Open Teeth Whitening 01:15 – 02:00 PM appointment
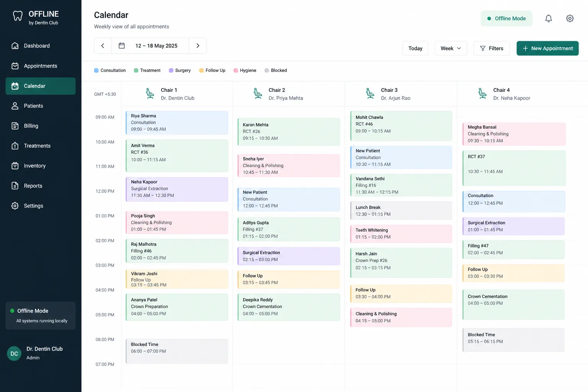Viewport: 588px width, 392px height. 401,234
